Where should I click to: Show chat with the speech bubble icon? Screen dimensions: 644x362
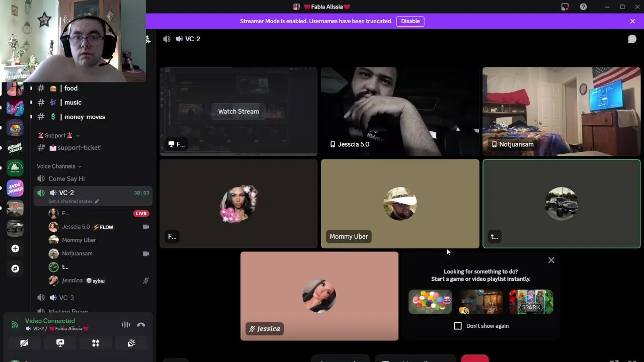click(x=632, y=39)
